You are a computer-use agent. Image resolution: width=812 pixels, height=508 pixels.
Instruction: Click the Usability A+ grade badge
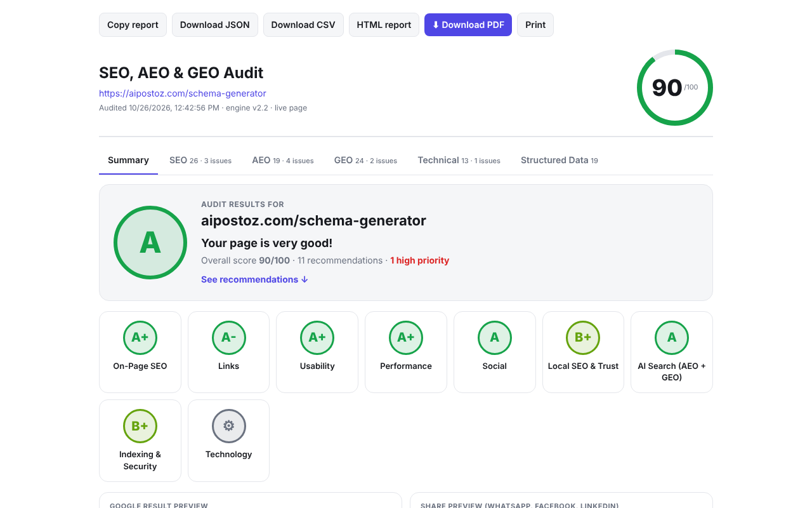pos(317,338)
